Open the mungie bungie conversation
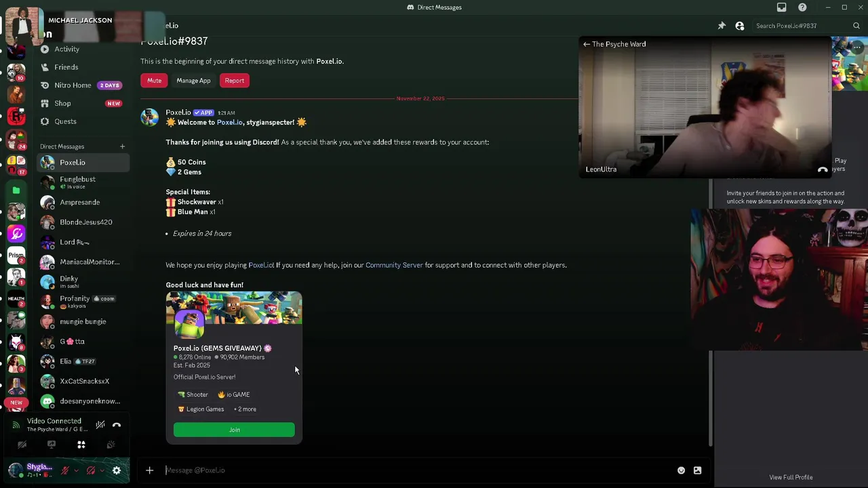 click(83, 321)
